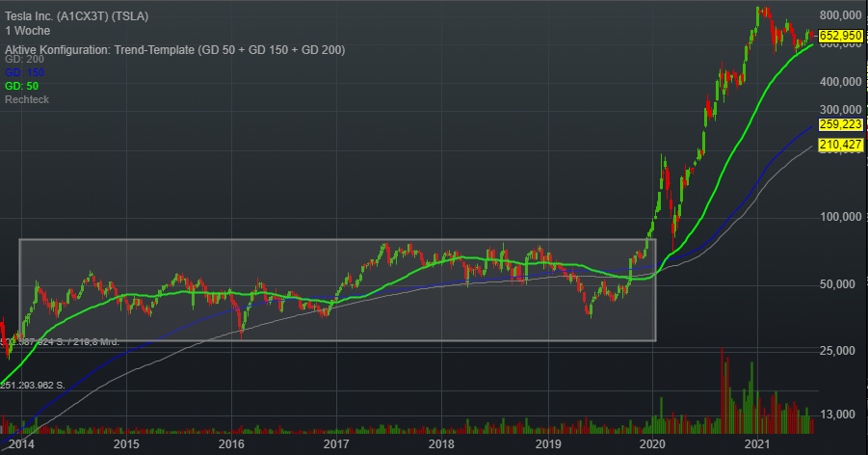Click the 652,950 current price tag
The width and height of the screenshot is (868, 455).
coord(840,36)
